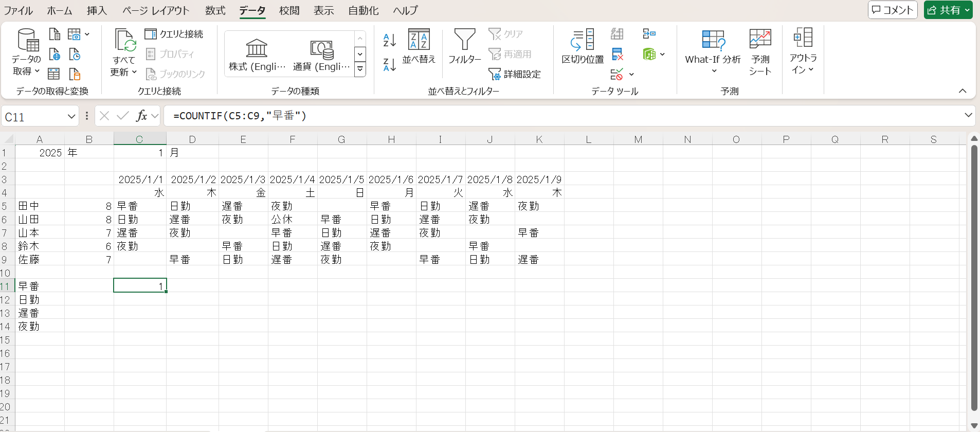Open the Data Validation dropdown arrow
Screen dimensions: 980x432
point(631,75)
